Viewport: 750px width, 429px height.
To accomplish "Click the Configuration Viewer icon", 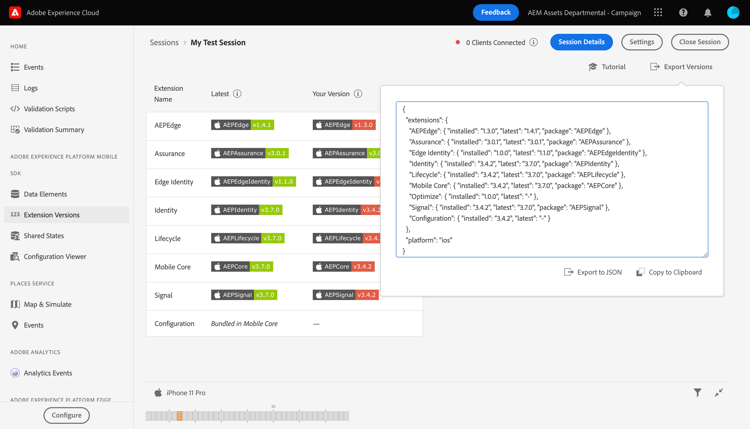I will click(15, 256).
